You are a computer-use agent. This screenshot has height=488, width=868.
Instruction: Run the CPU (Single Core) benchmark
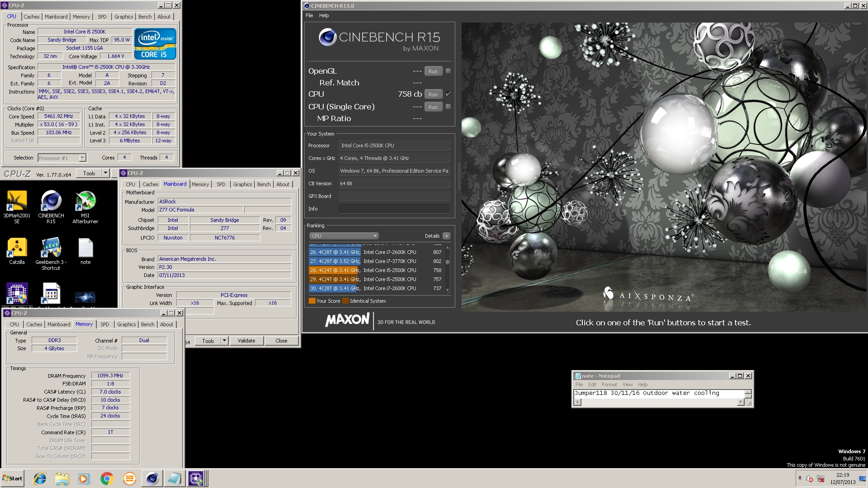point(433,107)
